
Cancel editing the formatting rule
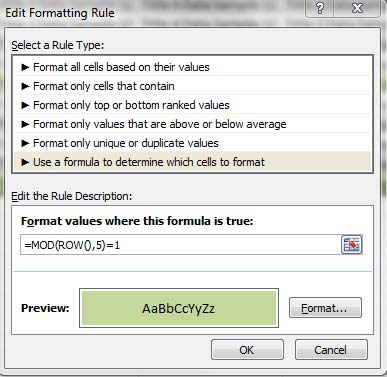(x=331, y=350)
